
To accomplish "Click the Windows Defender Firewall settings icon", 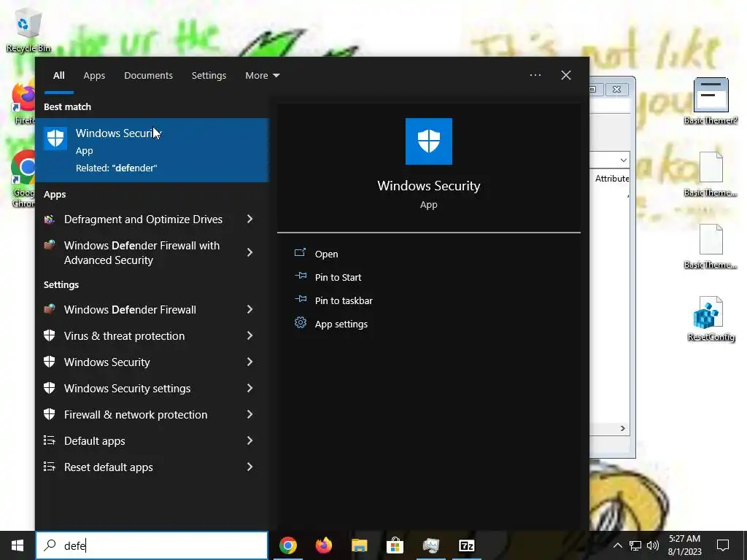I will pyautogui.click(x=50, y=309).
